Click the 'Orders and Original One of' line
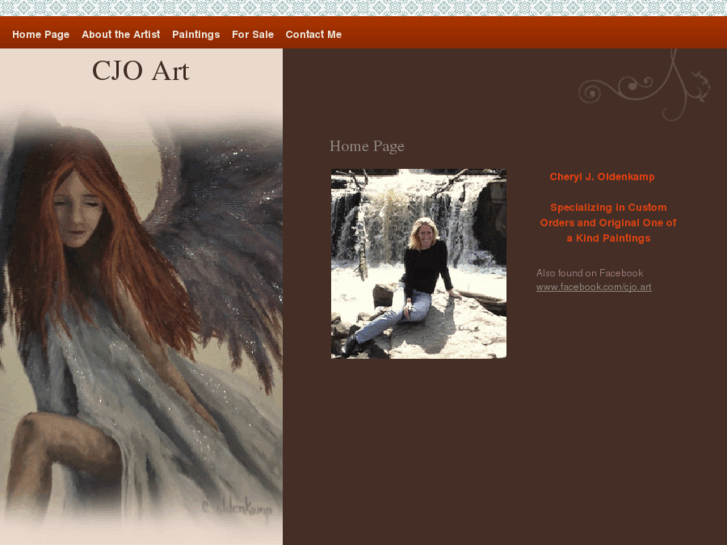The width and height of the screenshot is (727, 545). click(x=608, y=223)
